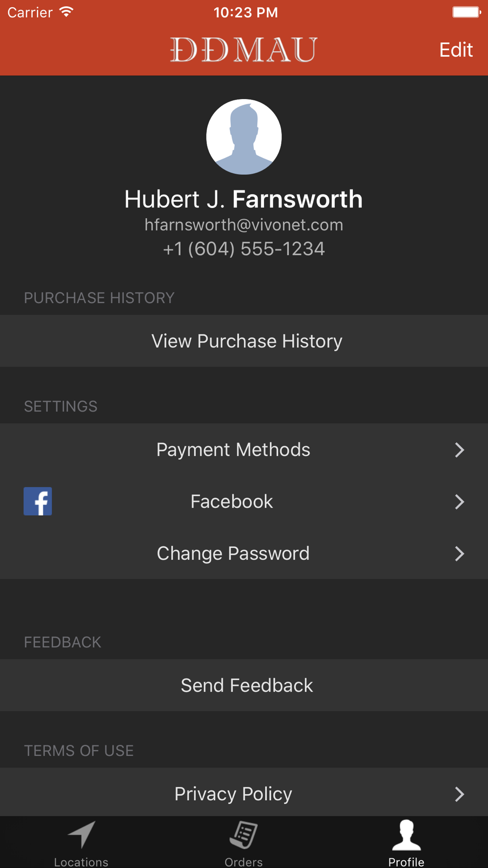Tap the DDMAU logo in header
The width and height of the screenshot is (488, 868).
coord(244,50)
